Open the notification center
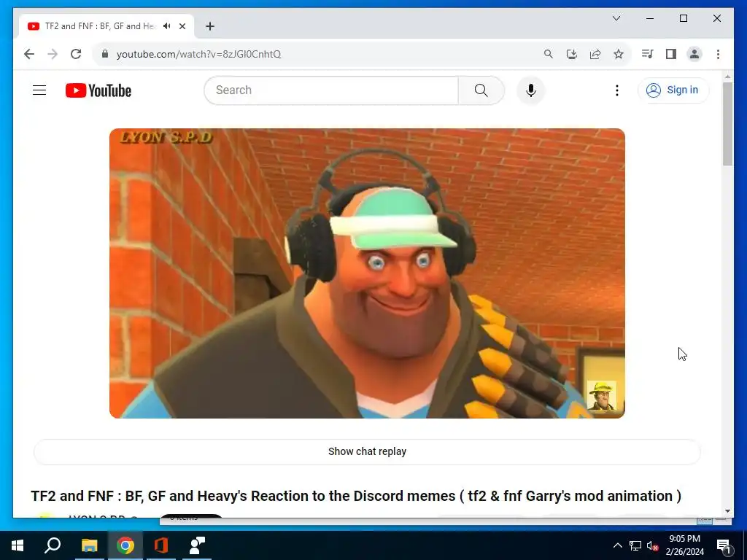 click(x=724, y=545)
